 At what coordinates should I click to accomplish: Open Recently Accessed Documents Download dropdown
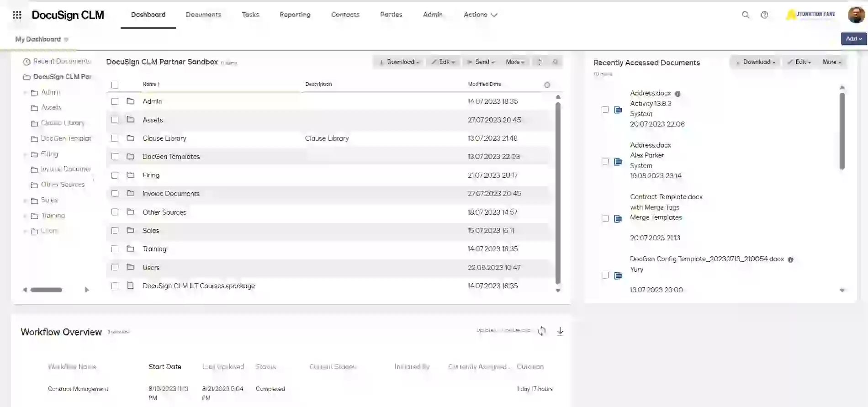755,62
